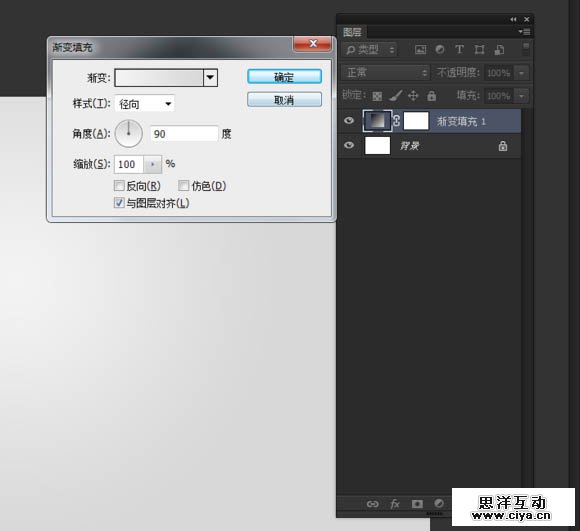Open the gradient picker dropdown arrow
Screen dimensions: 580x531
click(210, 78)
